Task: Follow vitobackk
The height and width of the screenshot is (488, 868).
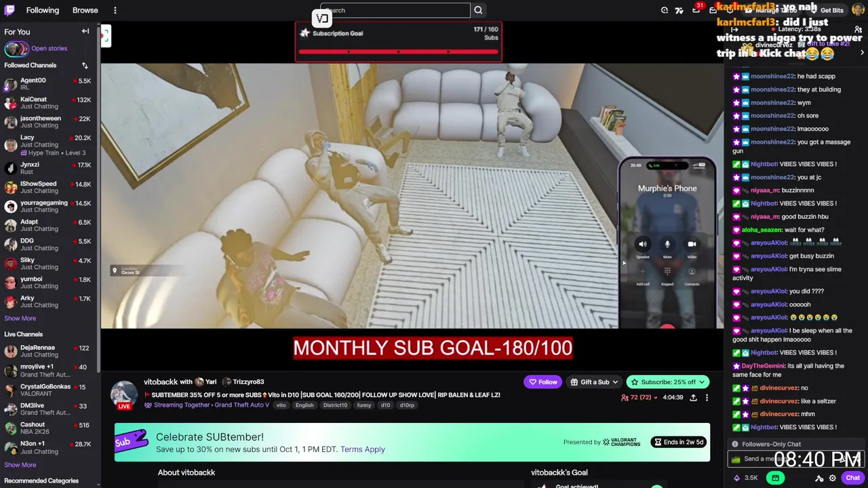Action: click(x=543, y=382)
